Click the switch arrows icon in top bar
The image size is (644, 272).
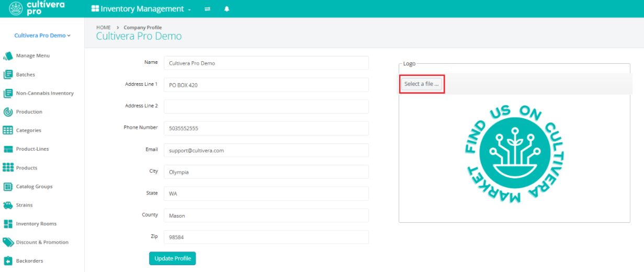pos(208,9)
